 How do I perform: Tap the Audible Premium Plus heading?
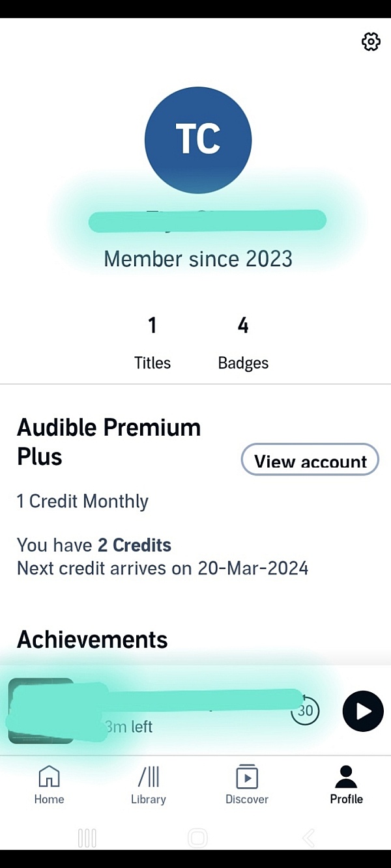(x=109, y=442)
